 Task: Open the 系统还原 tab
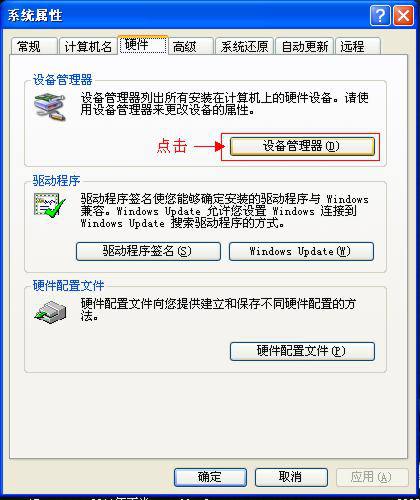pyautogui.click(x=244, y=46)
